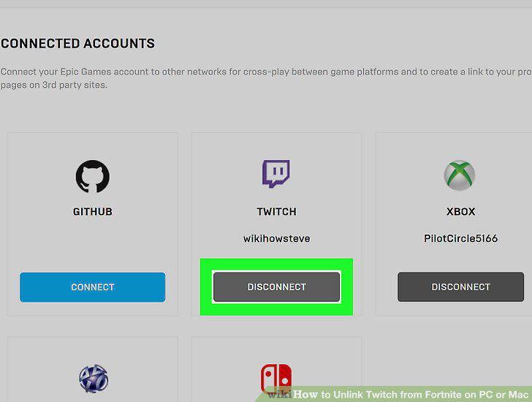The image size is (532, 402).
Task: Click the Connect your Epic Games account description
Action: click(x=266, y=78)
